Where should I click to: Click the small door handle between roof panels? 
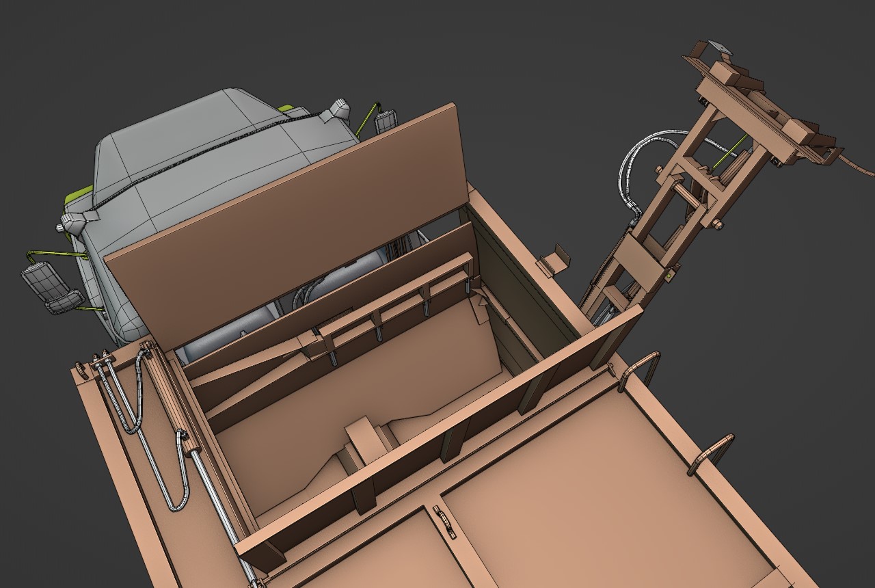click(x=444, y=522)
